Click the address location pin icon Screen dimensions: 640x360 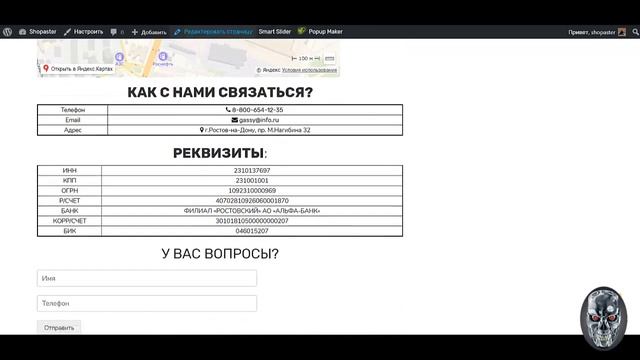click(x=201, y=130)
